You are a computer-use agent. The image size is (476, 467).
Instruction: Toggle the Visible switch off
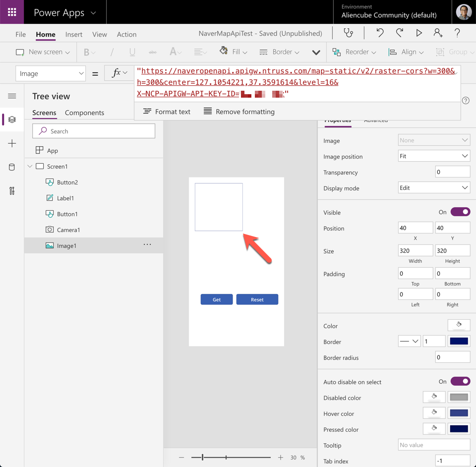point(460,212)
